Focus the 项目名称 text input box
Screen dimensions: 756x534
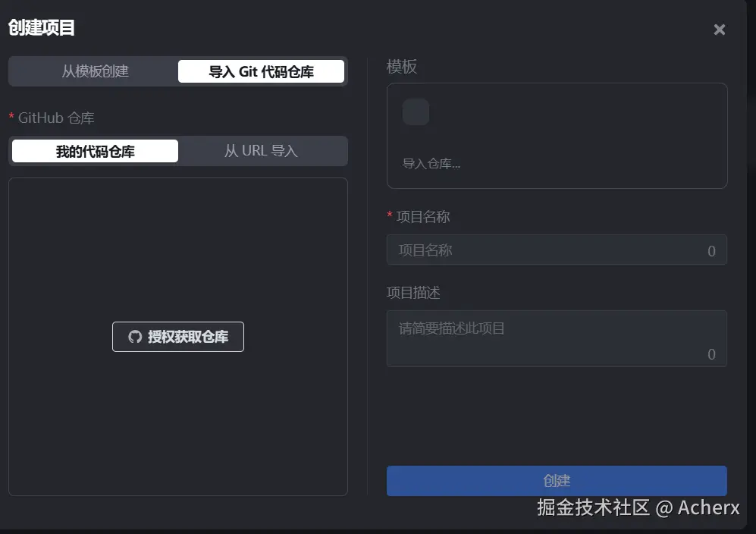pos(546,250)
